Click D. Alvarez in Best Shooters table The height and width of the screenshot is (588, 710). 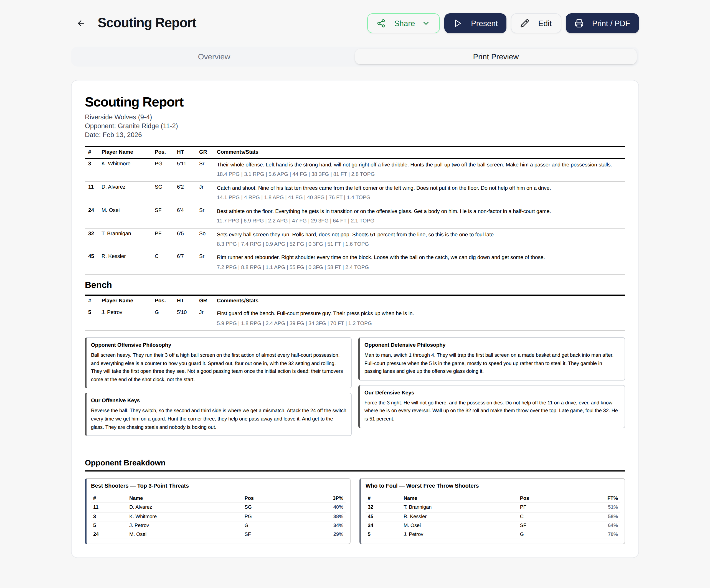point(140,507)
